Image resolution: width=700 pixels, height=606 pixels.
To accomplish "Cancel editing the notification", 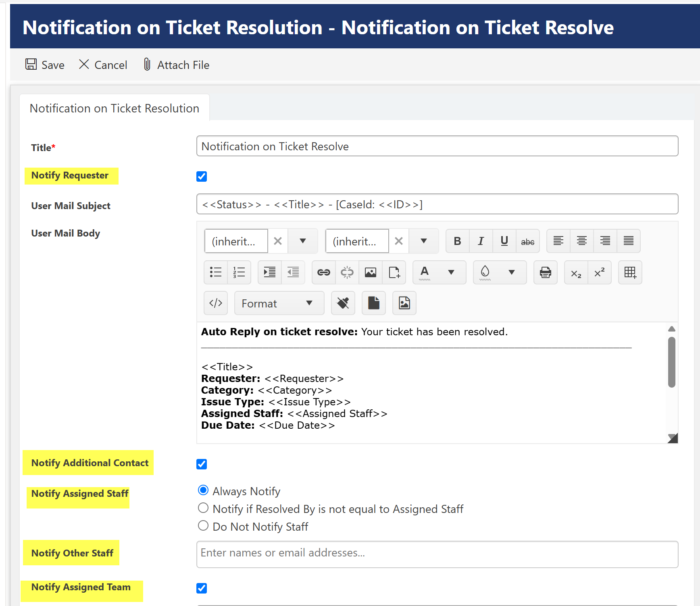I will 103,65.
